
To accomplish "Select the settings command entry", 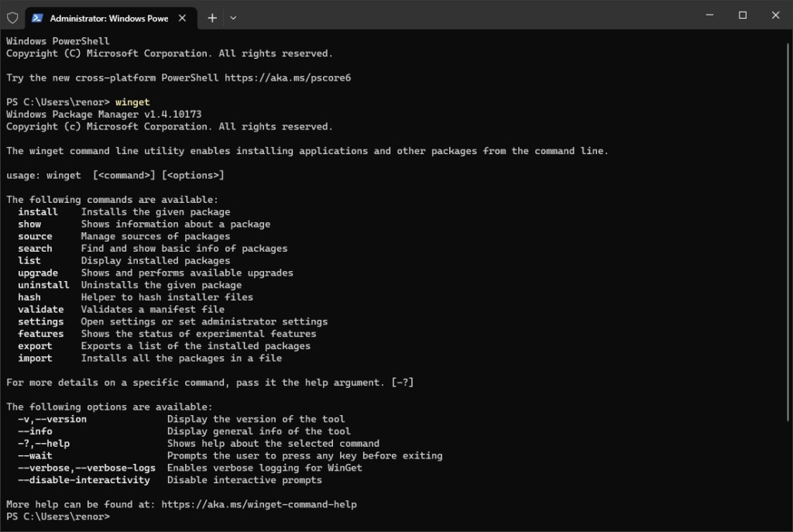I will coord(41,321).
